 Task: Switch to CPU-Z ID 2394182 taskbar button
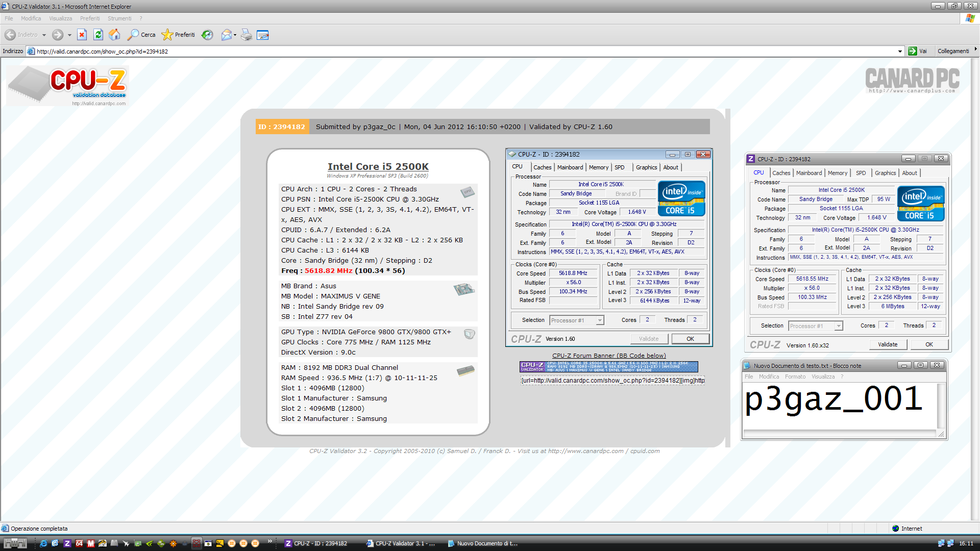[x=320, y=543]
